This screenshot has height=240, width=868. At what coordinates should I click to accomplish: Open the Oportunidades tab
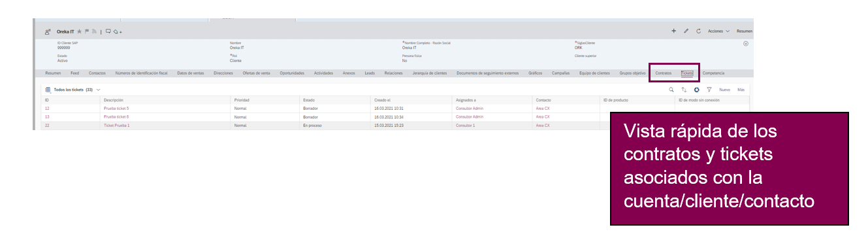tap(292, 73)
